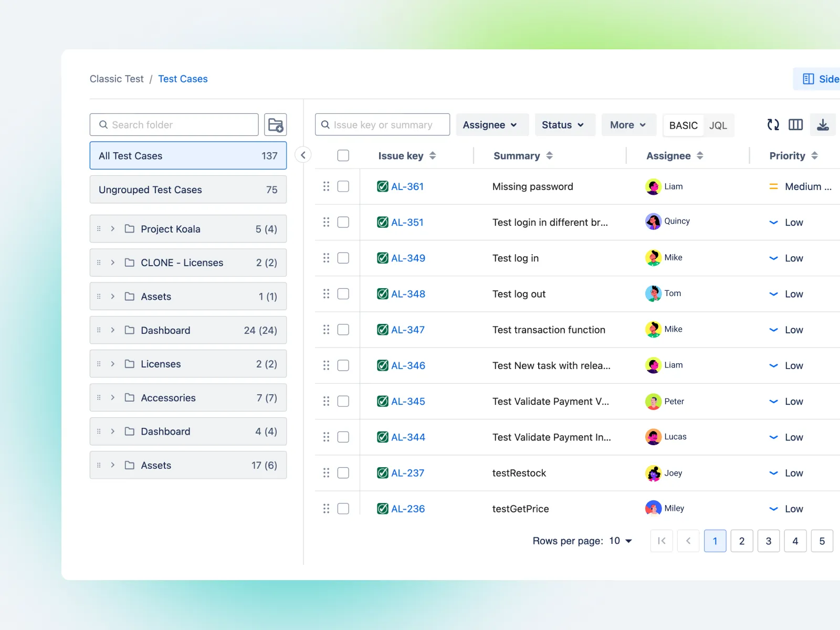Check the box for AL-349 row
Viewport: 840px width, 630px height.
[343, 258]
